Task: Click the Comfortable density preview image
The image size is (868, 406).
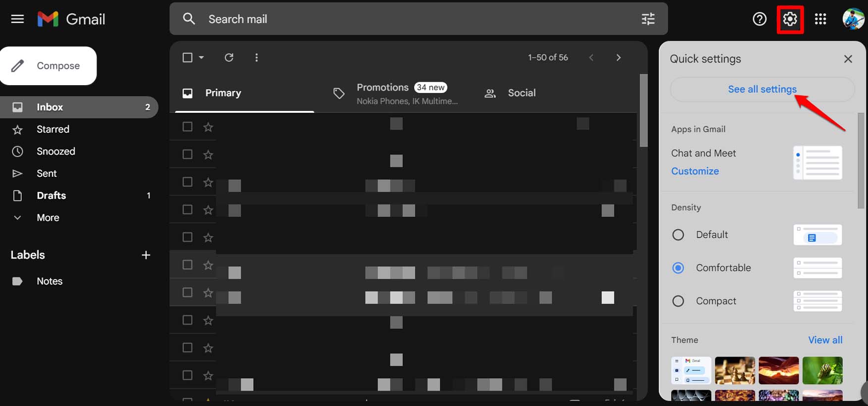Action: (x=817, y=268)
